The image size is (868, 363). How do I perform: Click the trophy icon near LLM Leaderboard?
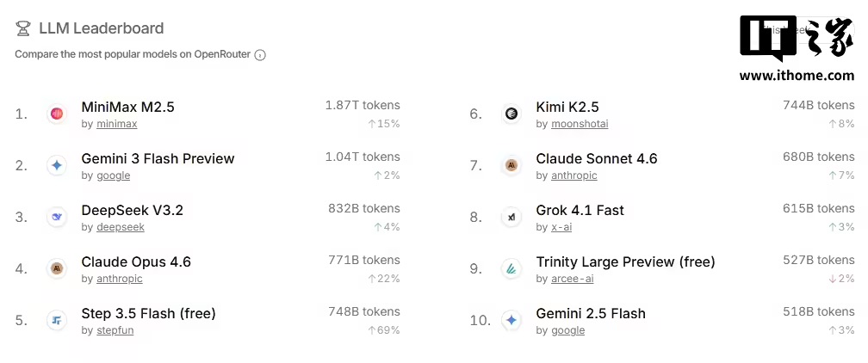coord(23,28)
